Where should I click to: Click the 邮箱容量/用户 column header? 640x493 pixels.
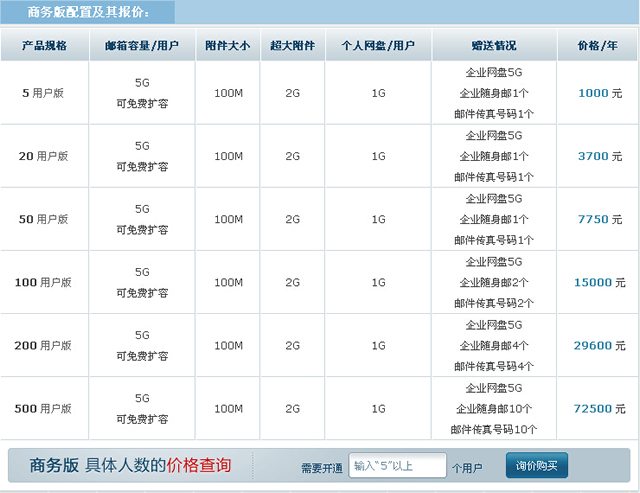point(142,45)
